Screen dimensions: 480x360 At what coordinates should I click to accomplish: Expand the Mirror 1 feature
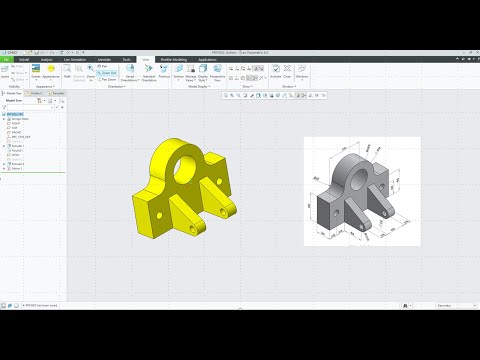pyautogui.click(x=4, y=169)
